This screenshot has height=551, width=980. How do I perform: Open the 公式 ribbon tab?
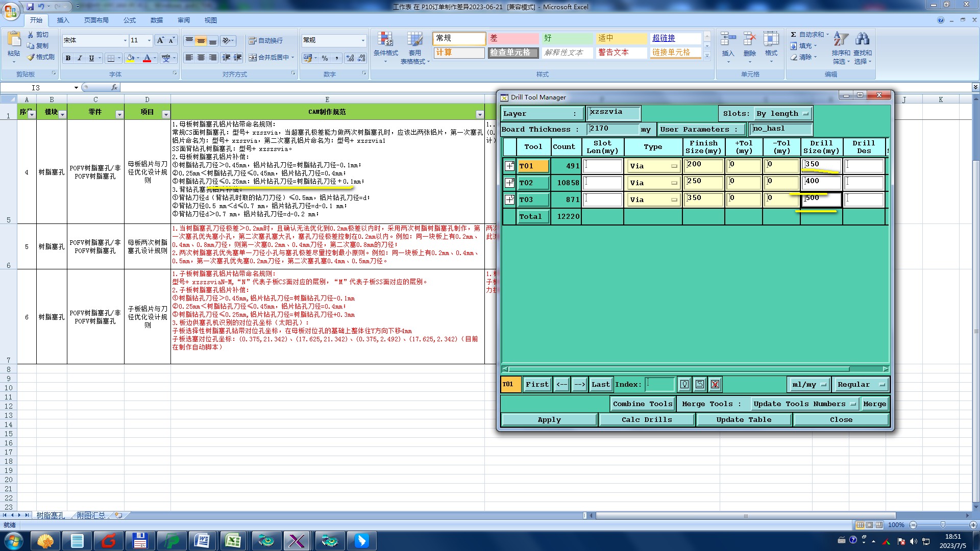coord(130,20)
